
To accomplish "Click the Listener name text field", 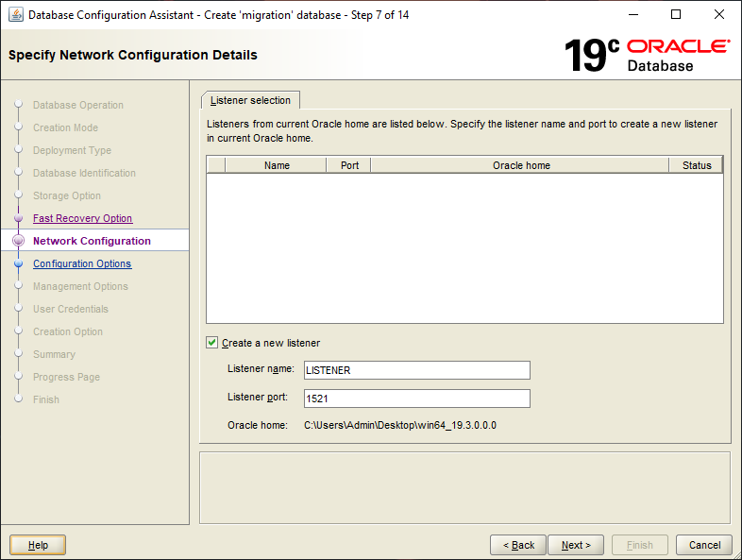I will pos(415,370).
